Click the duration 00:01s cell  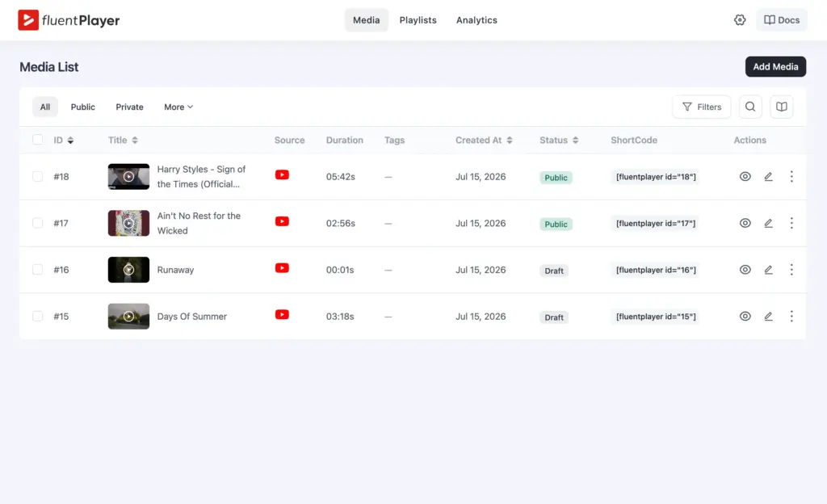tap(340, 270)
